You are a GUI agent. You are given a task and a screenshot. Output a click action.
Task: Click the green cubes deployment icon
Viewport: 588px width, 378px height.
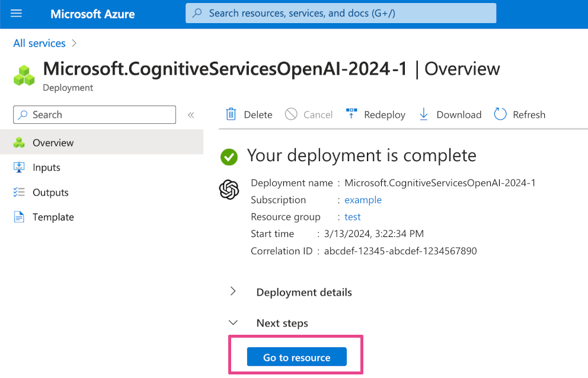[x=24, y=76]
